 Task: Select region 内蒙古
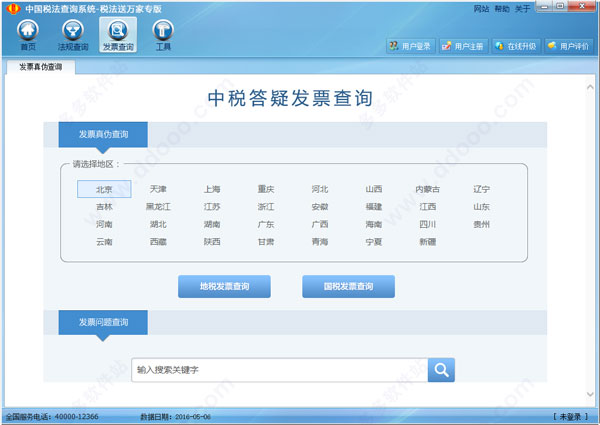pos(428,189)
